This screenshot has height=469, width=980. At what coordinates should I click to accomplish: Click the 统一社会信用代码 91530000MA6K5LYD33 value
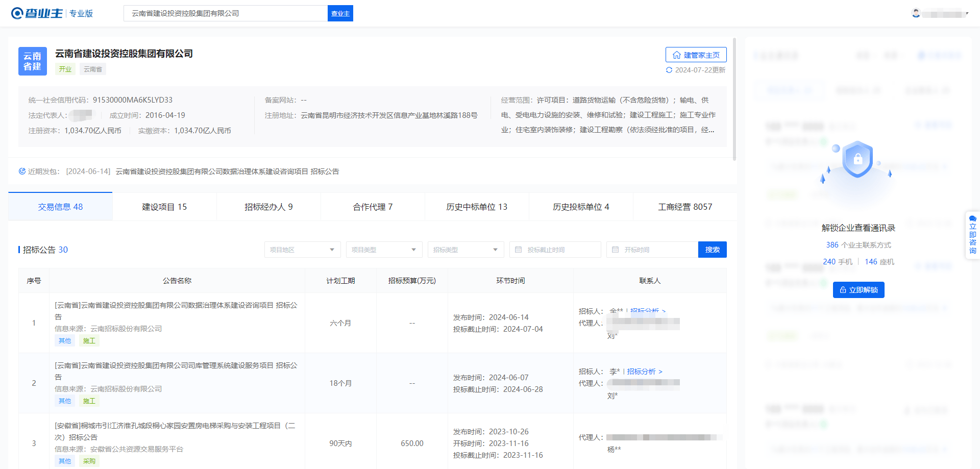(133, 100)
